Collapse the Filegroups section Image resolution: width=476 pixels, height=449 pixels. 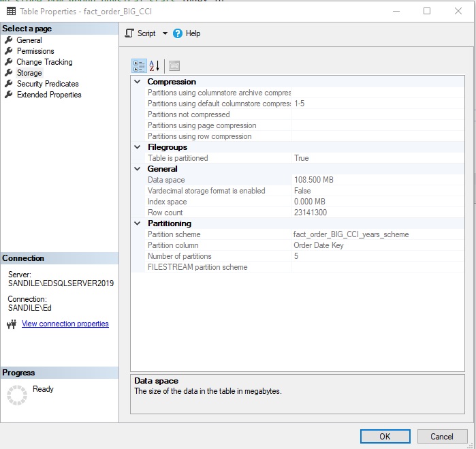click(137, 147)
